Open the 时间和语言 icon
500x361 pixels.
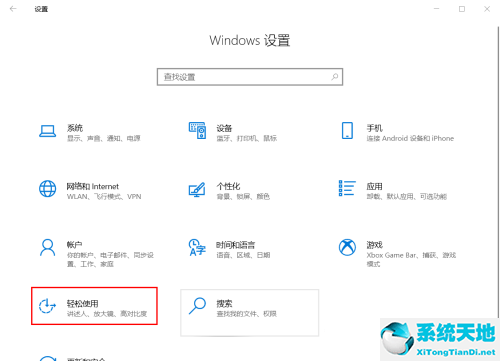tap(197, 247)
